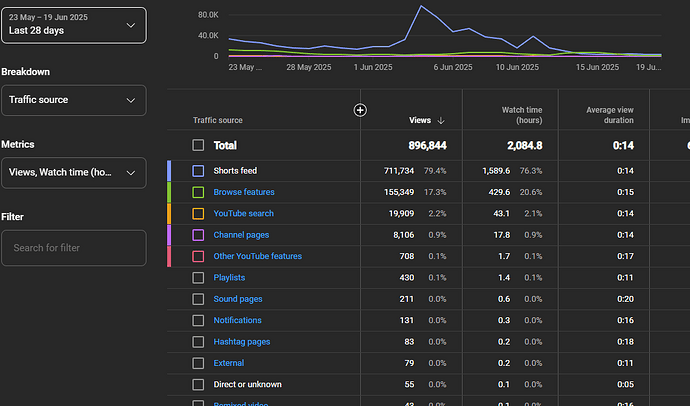Enable the Playlists row checkbox

[x=198, y=277]
